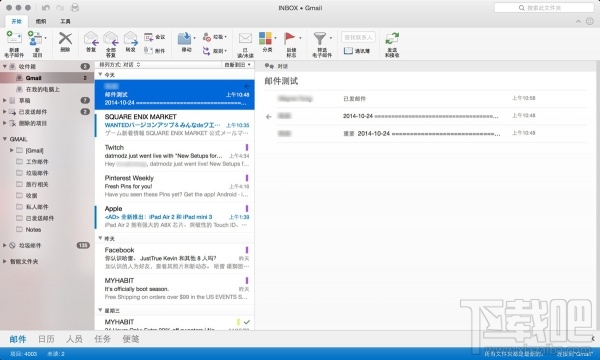Open the Categorize dropdown arrow
The width and height of the screenshot is (600, 360).
tap(275, 38)
